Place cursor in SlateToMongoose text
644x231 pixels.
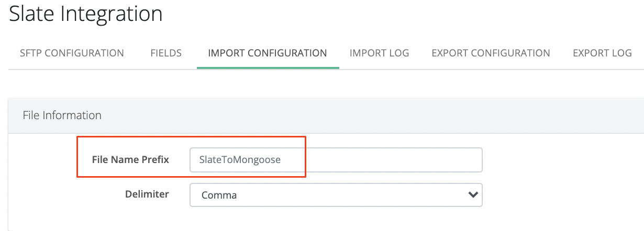tap(240, 160)
